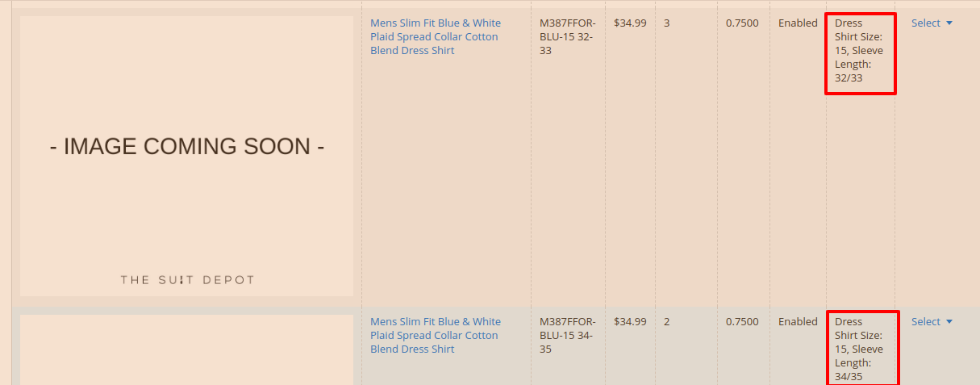Screen dimensions: 980x385
Task: Click the partially visible thumbnail of the second product
Action: coord(187,350)
